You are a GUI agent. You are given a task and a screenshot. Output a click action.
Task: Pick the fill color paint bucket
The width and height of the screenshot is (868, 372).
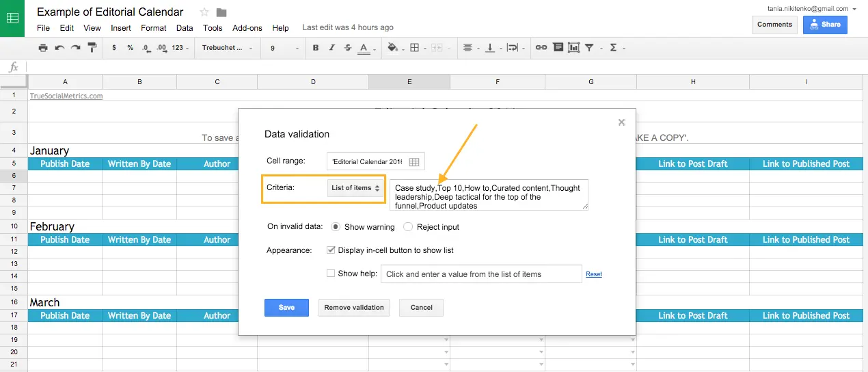(392, 48)
